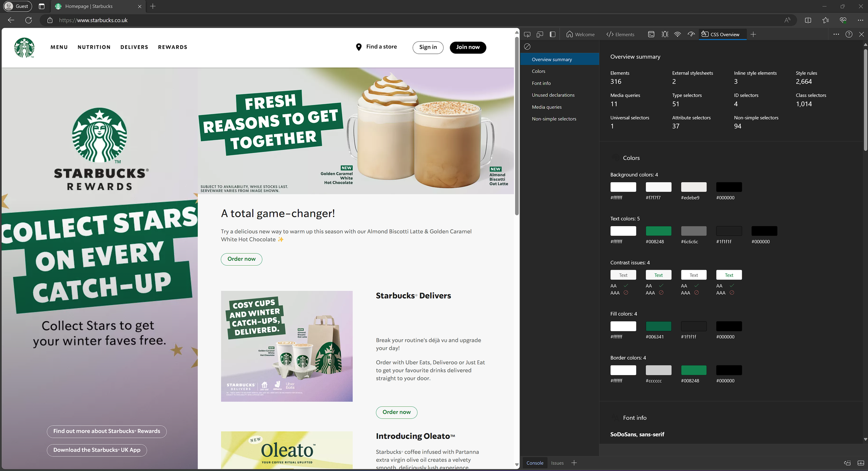Screen dimensions: 868x471
Task: Open DevTools help question mark icon
Action: click(x=849, y=34)
